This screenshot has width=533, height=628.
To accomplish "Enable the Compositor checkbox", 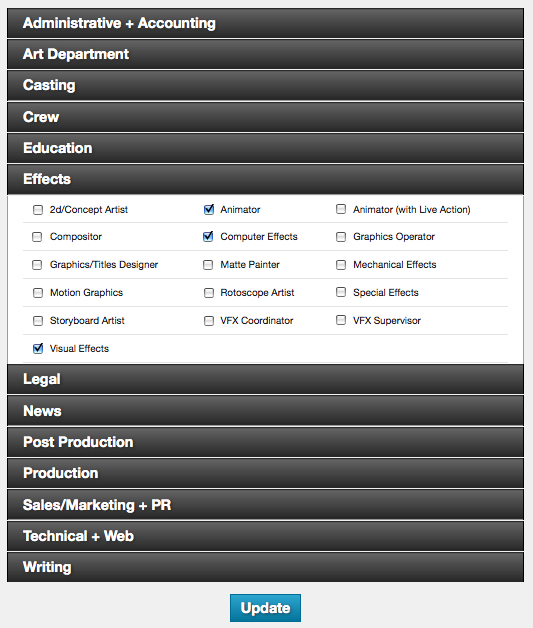I will pos(37,237).
